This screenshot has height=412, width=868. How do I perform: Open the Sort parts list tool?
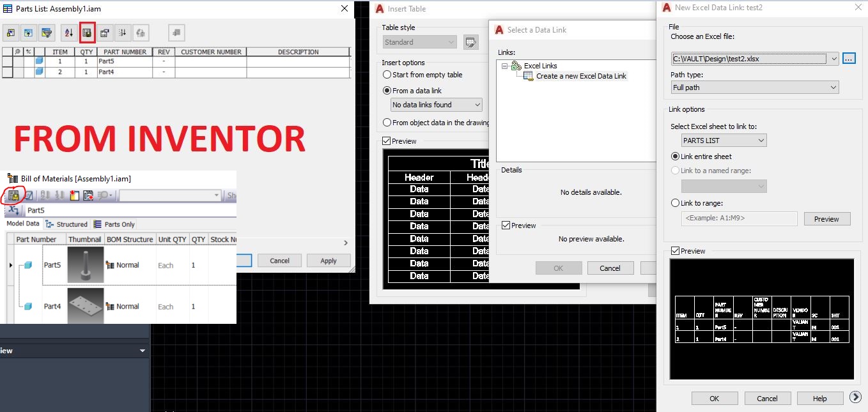(x=68, y=33)
